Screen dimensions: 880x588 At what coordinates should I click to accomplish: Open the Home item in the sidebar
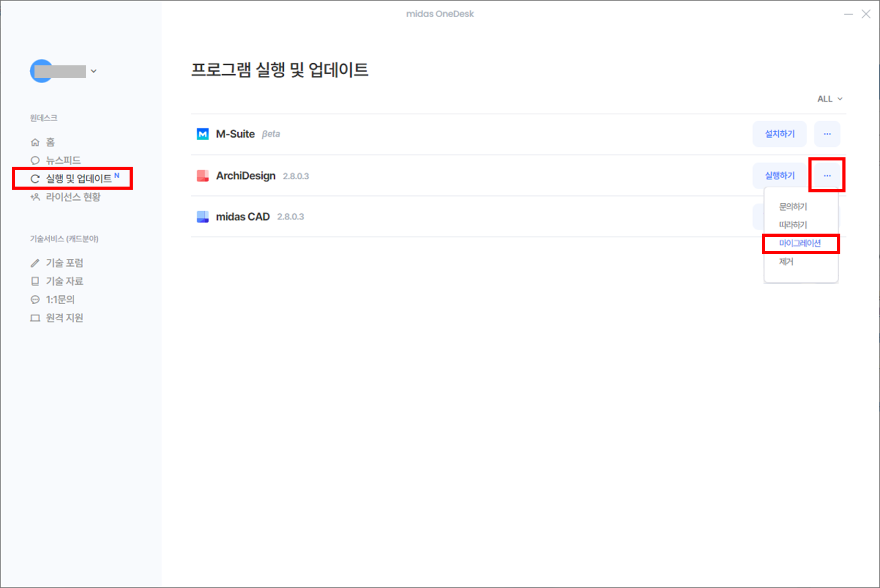tap(43, 142)
